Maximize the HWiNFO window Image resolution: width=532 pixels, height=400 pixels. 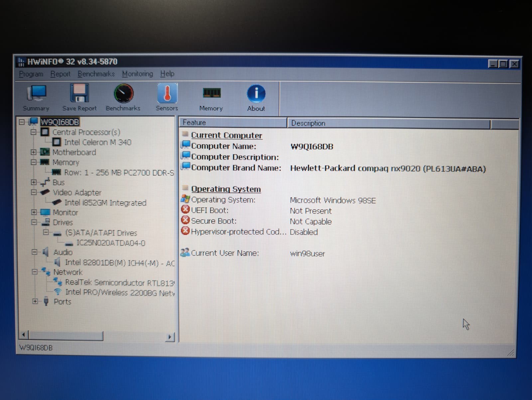click(x=503, y=64)
